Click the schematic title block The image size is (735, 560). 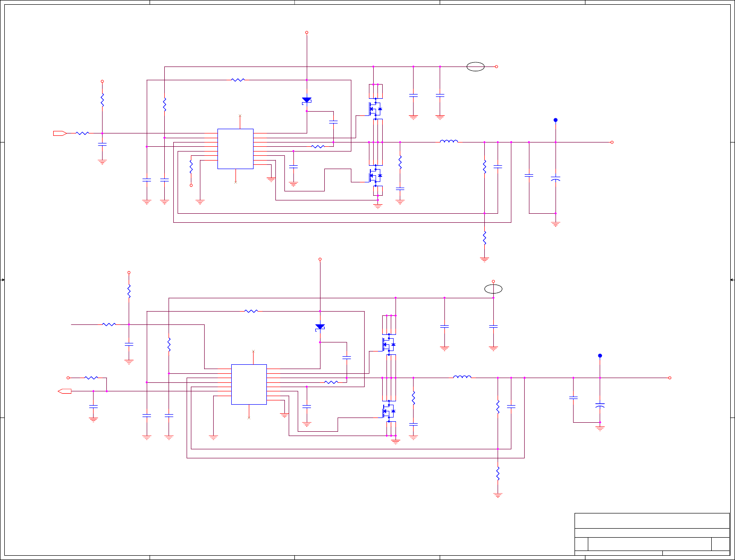click(652, 534)
